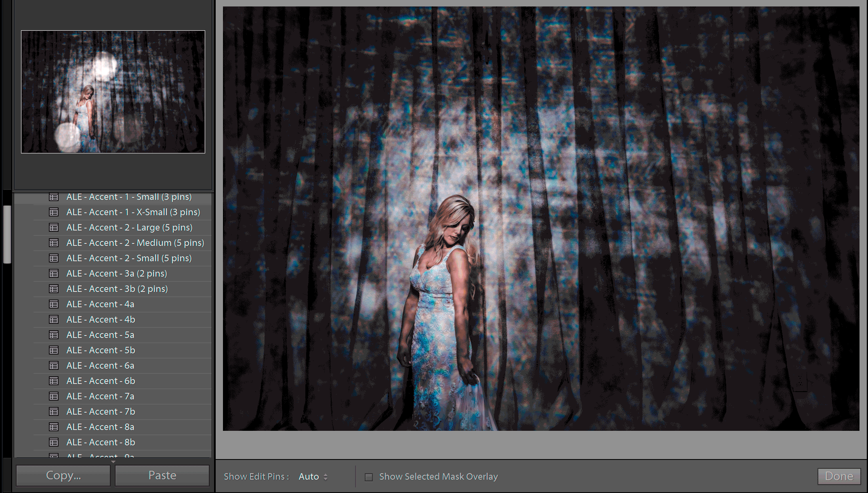
Task: Click preset icon beside Accent - 3a (2 pins)
Action: click(x=54, y=273)
